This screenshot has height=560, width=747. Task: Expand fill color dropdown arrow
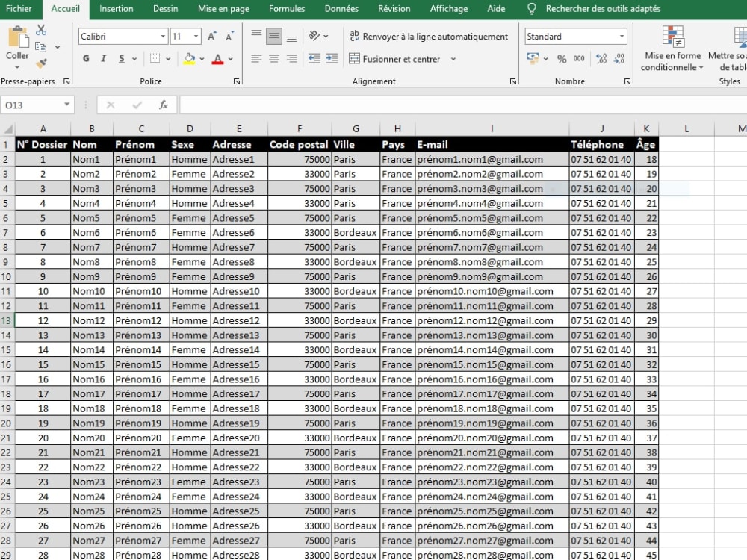click(x=202, y=59)
